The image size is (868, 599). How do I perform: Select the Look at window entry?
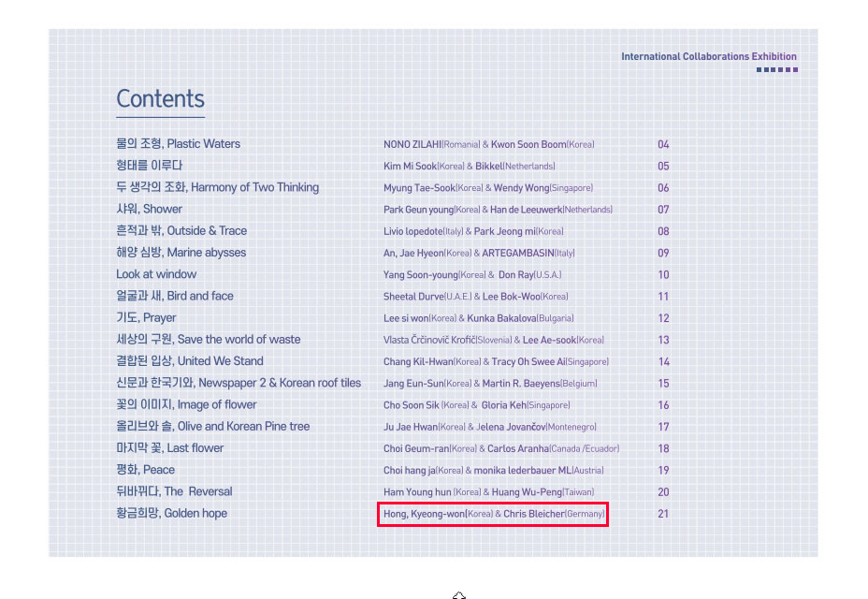(x=156, y=274)
